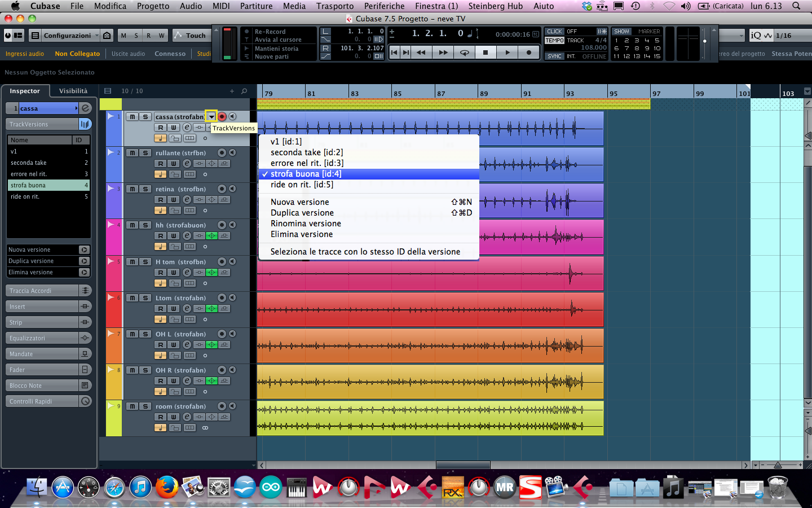
Task: Toggle the TEMPO track button
Action: (554, 41)
